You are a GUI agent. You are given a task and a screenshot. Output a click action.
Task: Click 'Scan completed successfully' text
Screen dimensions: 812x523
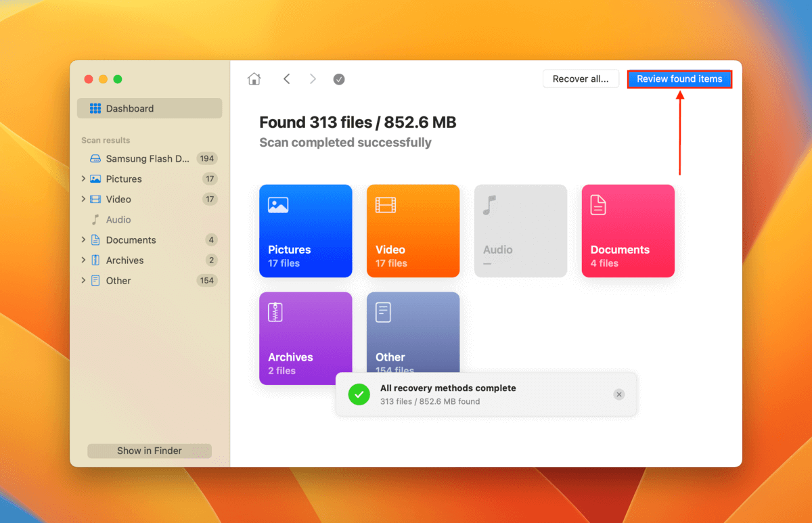(x=346, y=143)
